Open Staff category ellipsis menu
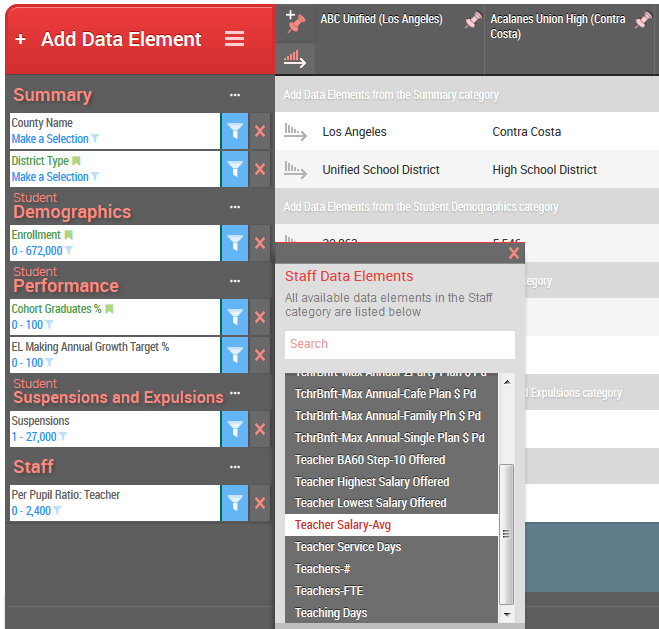This screenshot has height=629, width=659. [x=235, y=467]
